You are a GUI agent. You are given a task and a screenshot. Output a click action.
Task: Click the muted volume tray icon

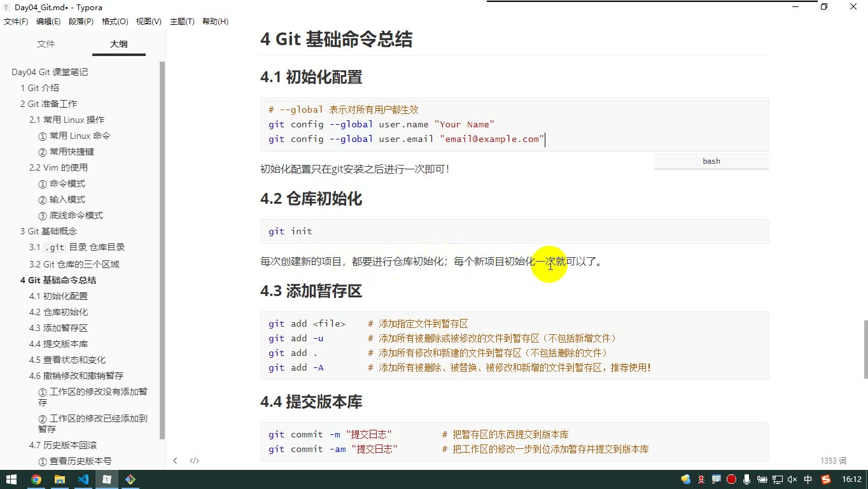click(x=793, y=479)
